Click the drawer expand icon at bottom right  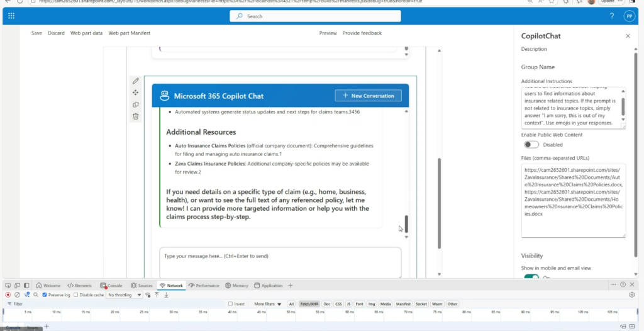pyautogui.click(x=632, y=327)
